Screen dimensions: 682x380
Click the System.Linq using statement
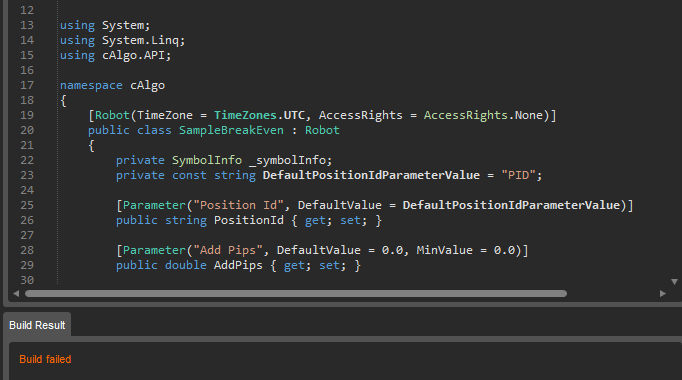[x=123, y=40]
